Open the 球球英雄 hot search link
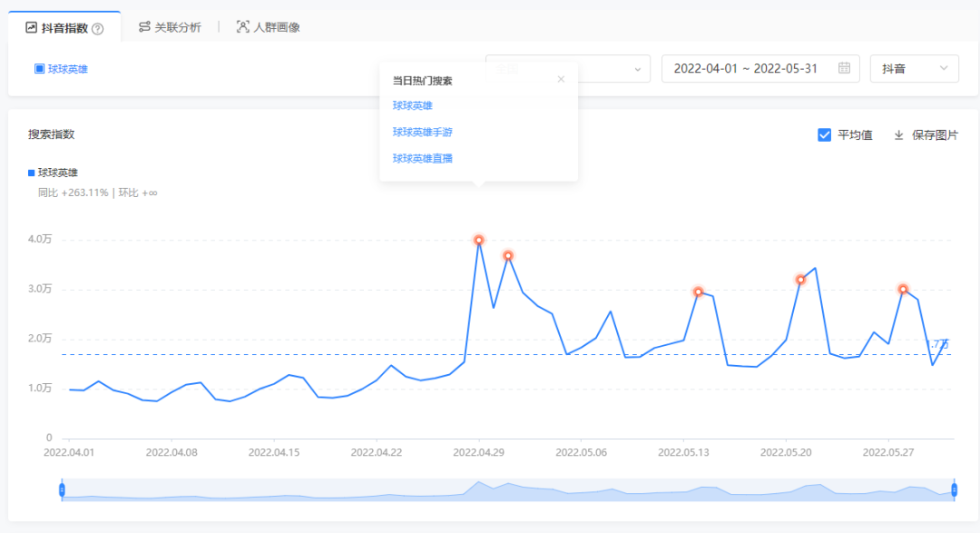 [x=413, y=105]
